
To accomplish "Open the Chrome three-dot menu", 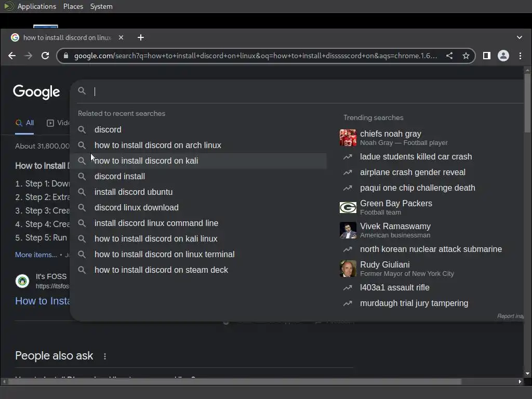I will coord(520,56).
